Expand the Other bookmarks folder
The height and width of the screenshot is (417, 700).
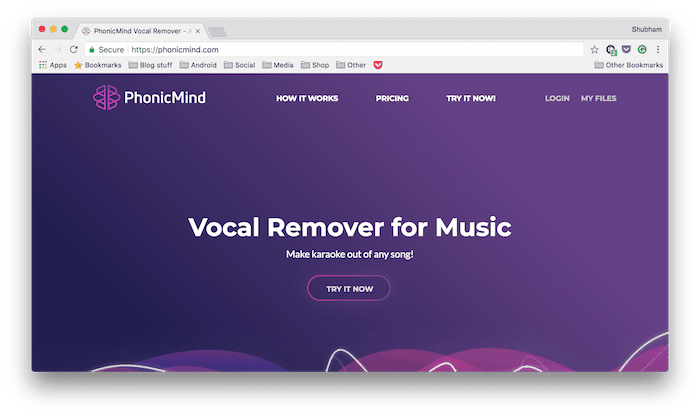point(351,65)
